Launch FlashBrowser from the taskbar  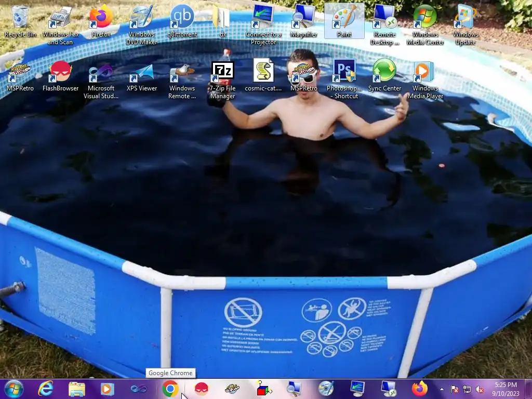pyautogui.click(x=201, y=389)
